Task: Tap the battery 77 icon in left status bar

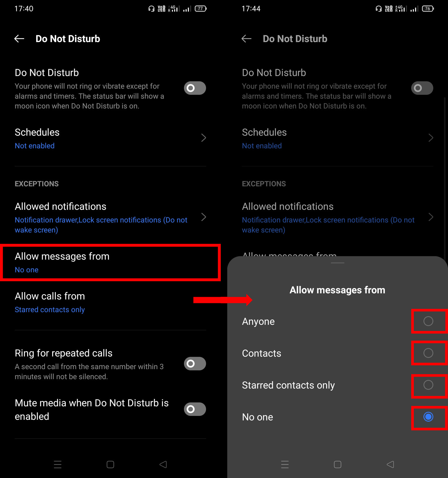Action: 201,9
